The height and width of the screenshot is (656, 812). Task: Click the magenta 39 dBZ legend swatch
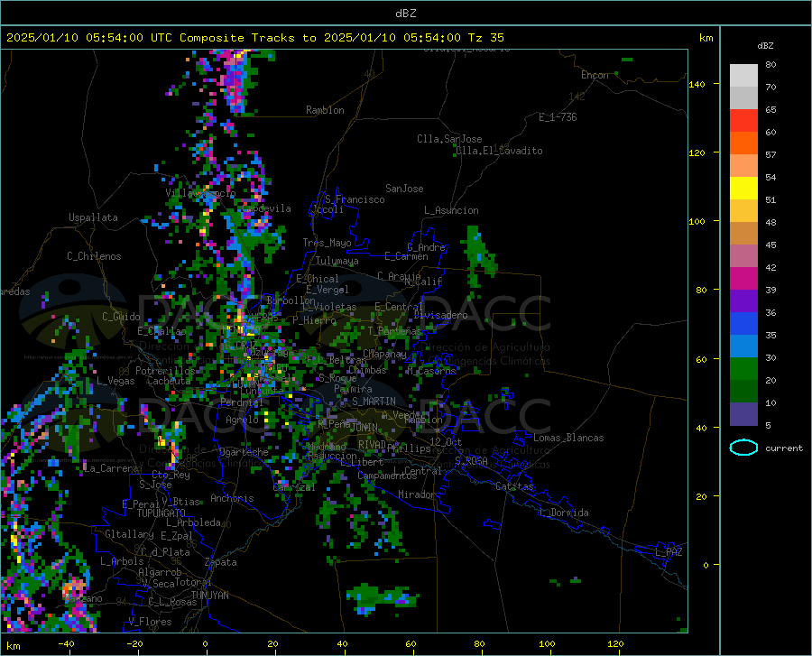743,278
